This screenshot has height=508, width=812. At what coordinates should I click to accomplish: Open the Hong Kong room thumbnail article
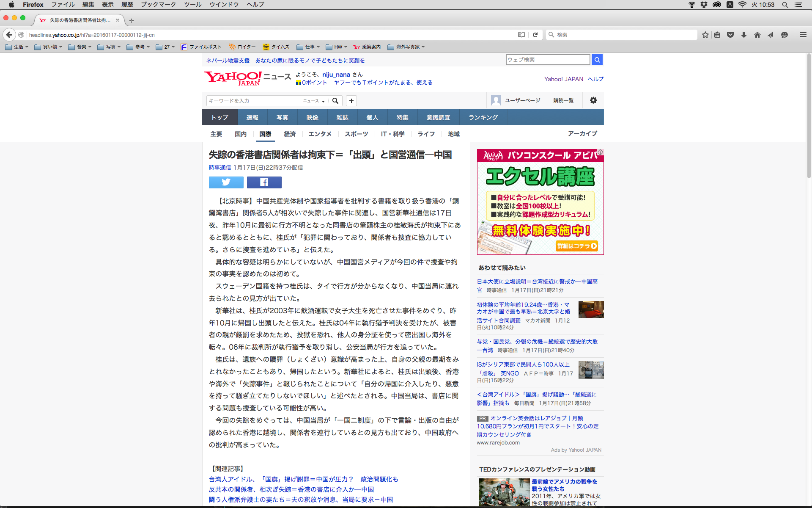pyautogui.click(x=591, y=309)
